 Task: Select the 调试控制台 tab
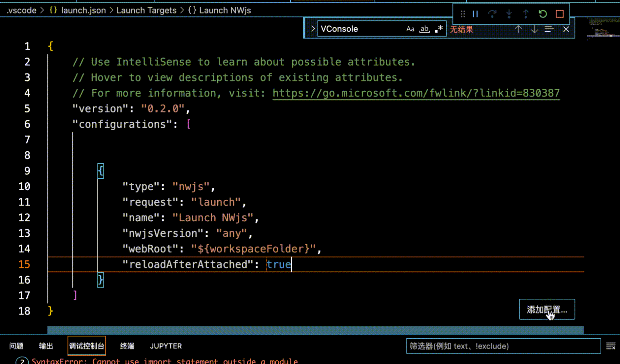point(87,346)
